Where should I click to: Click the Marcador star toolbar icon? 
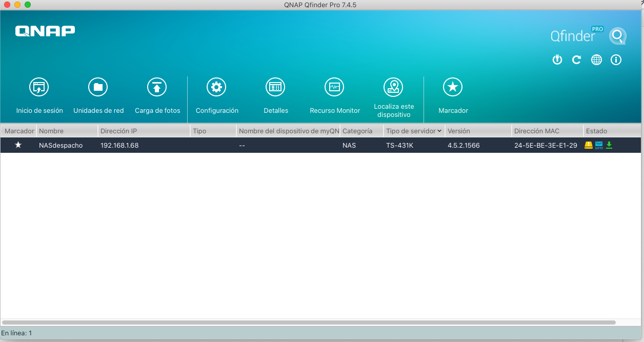[453, 88]
